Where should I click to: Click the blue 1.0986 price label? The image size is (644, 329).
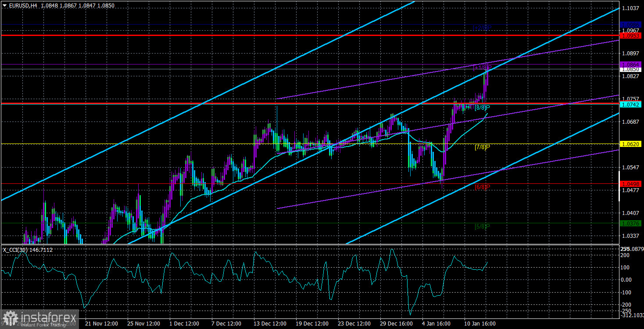click(631, 24)
